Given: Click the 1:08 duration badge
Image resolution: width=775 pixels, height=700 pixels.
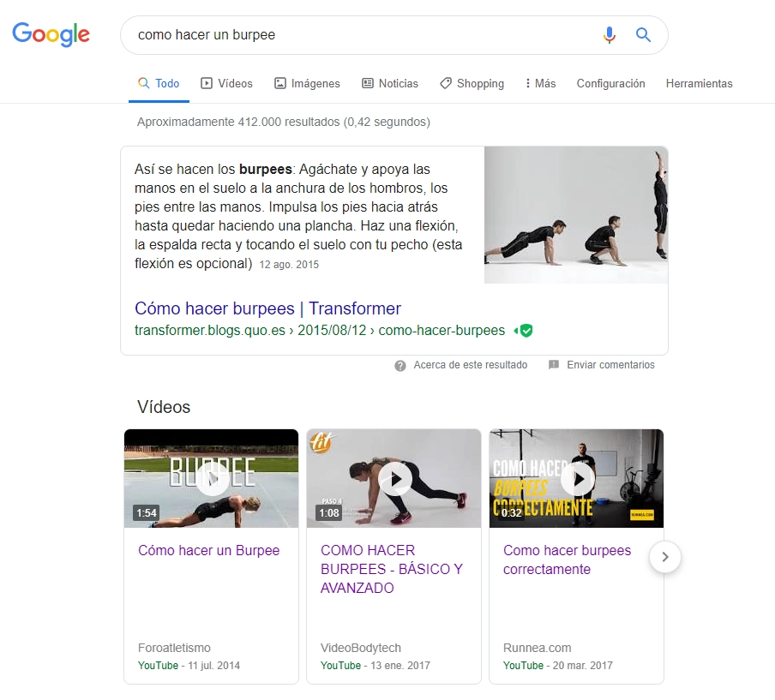Looking at the screenshot, I should tap(329, 512).
